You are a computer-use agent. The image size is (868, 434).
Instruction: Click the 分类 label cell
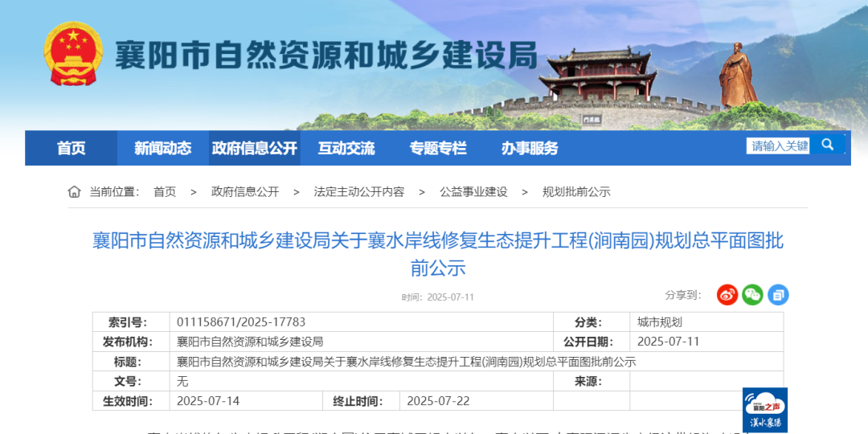(592, 322)
